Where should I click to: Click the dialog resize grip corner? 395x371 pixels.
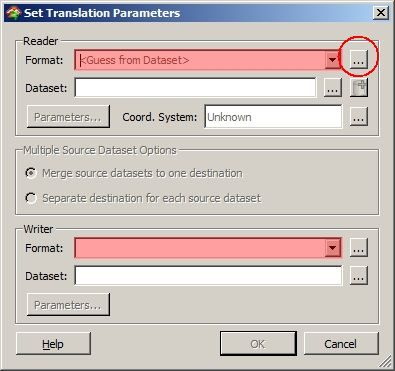pos(386,362)
